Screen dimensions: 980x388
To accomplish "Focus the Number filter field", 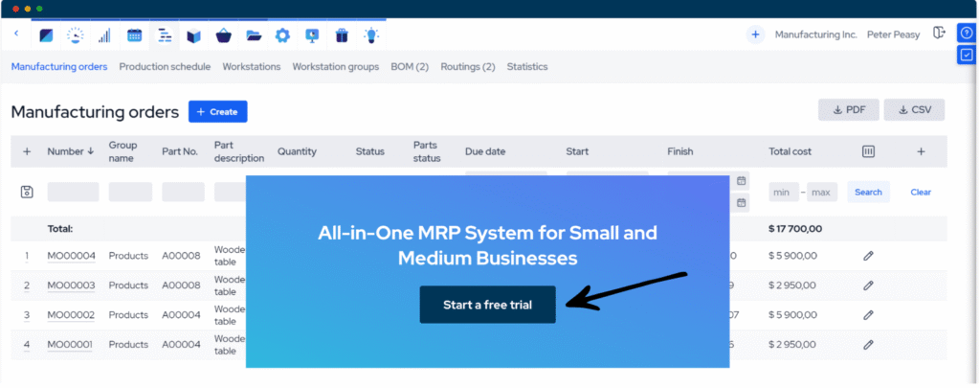I will click(73, 192).
